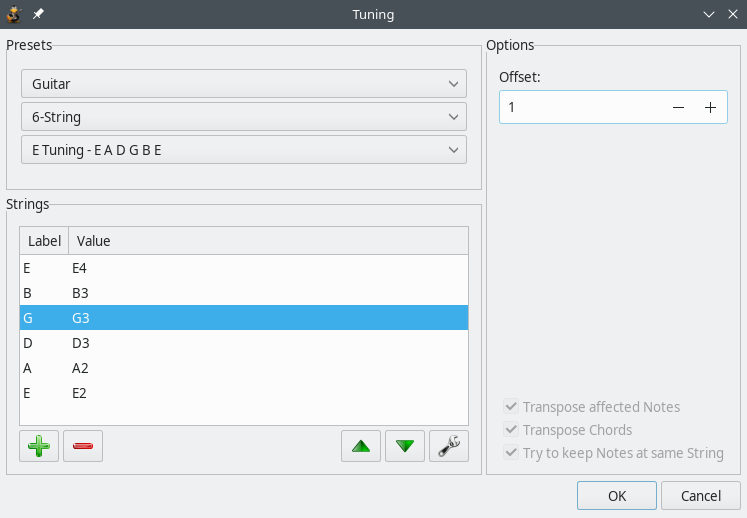Click the pin icon in title bar
This screenshot has height=518, width=747.
pyautogui.click(x=38, y=14)
